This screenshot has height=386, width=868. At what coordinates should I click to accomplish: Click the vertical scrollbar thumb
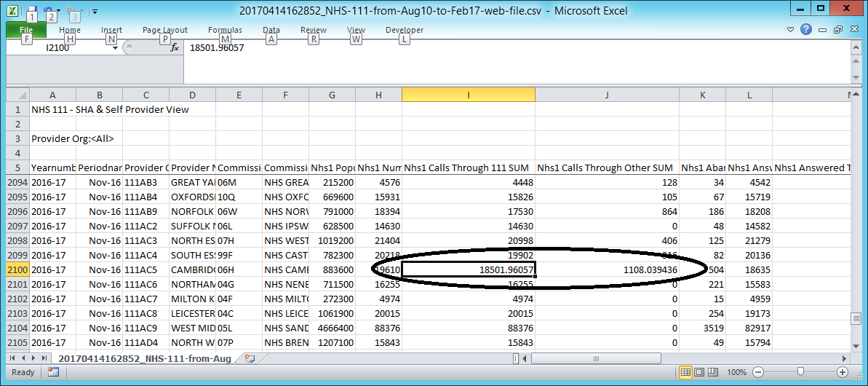(856, 319)
